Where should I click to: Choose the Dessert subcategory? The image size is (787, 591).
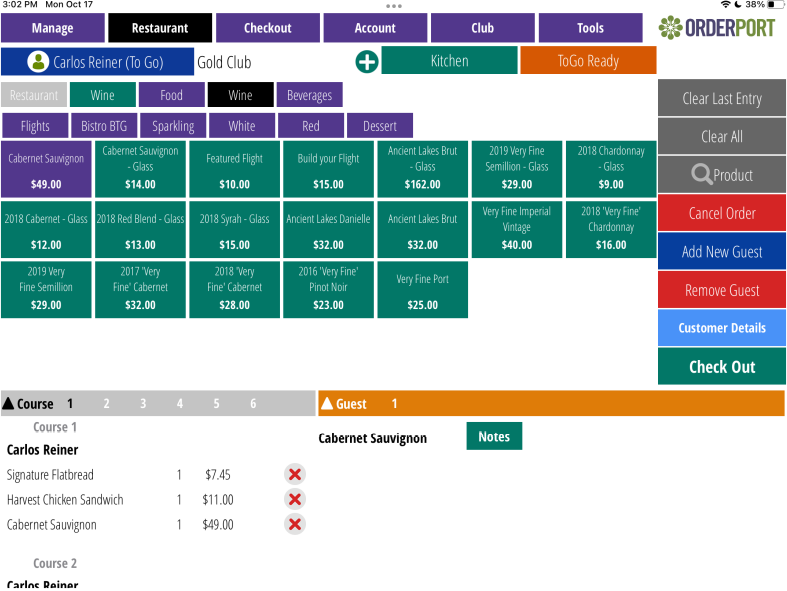pyautogui.click(x=380, y=126)
